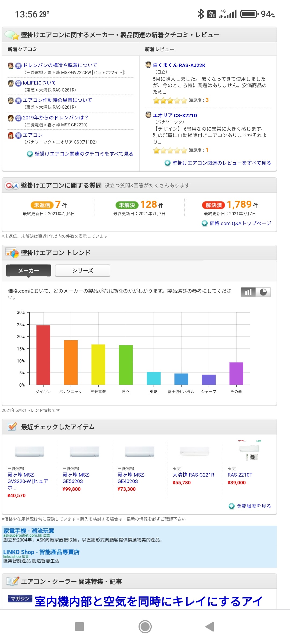This screenshot has width=290, height=644.
Task: Click arrow icon beside 閲覧履歴を見る
Action: 231,506
